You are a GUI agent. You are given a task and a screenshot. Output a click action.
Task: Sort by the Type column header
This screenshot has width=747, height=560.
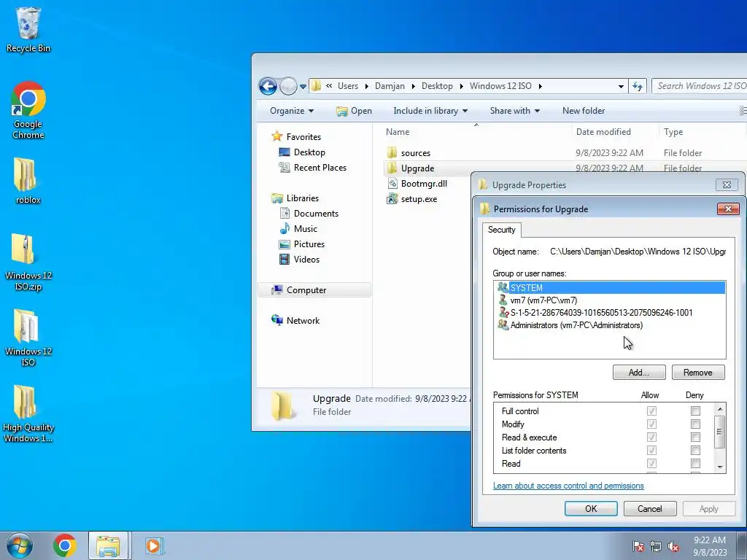673,132
